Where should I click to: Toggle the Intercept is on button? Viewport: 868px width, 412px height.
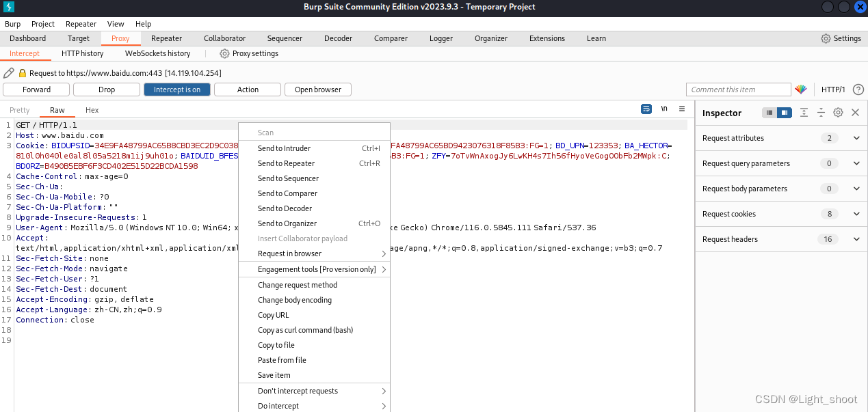tap(177, 90)
